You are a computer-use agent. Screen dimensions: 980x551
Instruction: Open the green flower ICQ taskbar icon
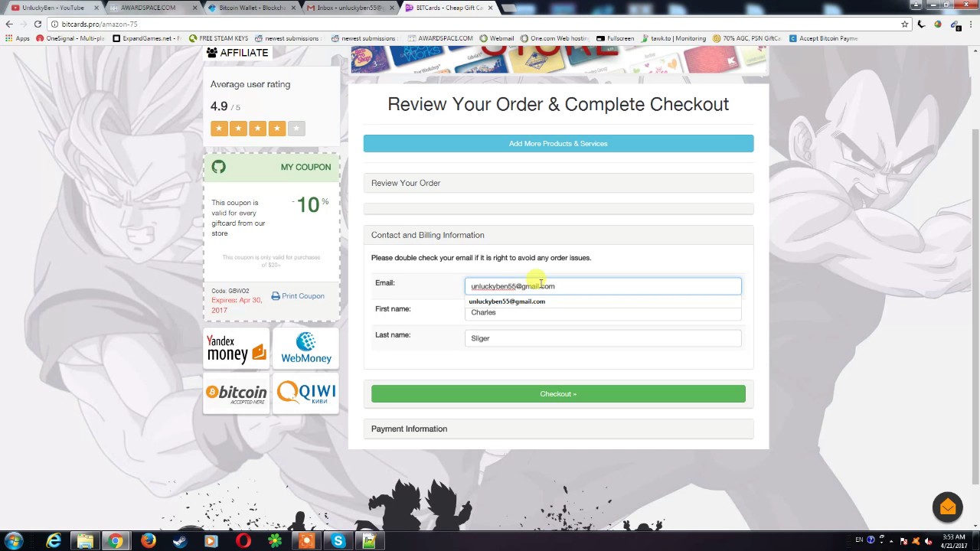click(x=275, y=541)
